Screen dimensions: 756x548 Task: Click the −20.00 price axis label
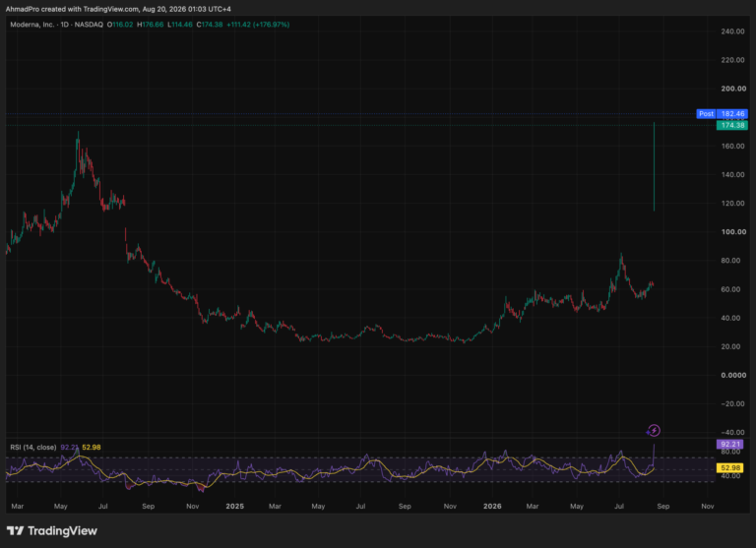tap(732, 404)
